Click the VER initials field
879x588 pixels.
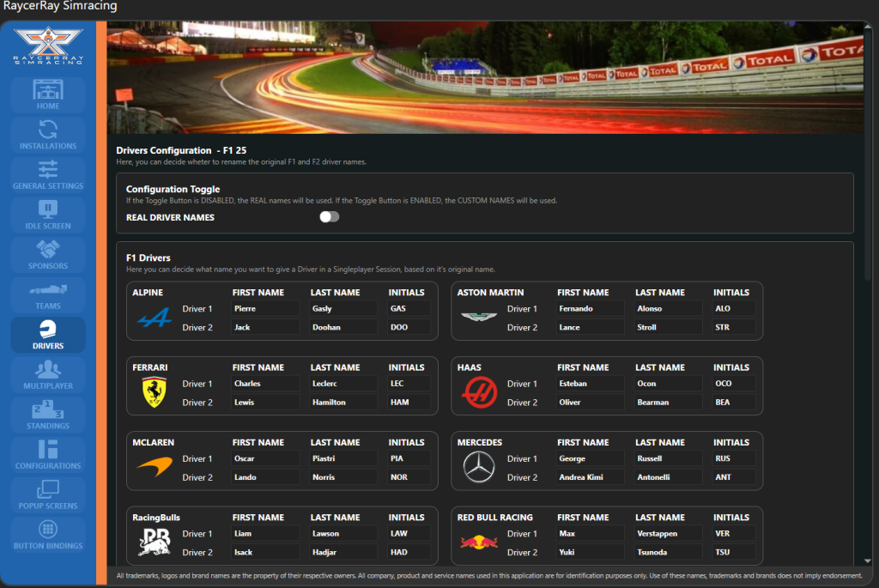pyautogui.click(x=734, y=534)
